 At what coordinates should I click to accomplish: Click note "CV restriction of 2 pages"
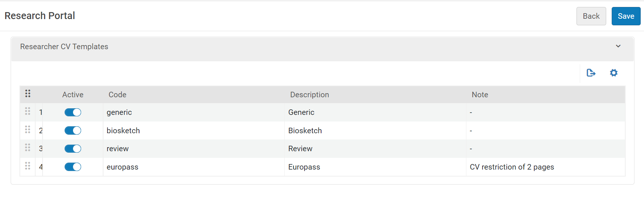tap(512, 167)
